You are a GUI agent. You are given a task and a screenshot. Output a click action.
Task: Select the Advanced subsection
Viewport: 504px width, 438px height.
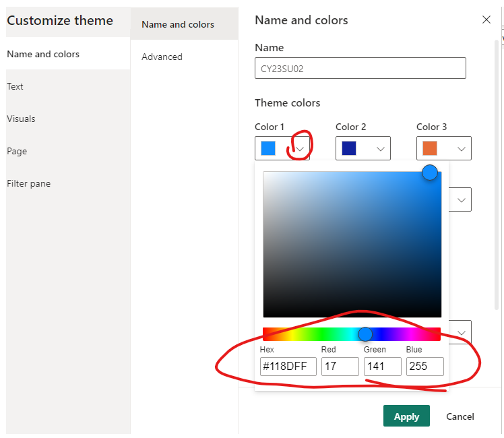(x=184, y=57)
